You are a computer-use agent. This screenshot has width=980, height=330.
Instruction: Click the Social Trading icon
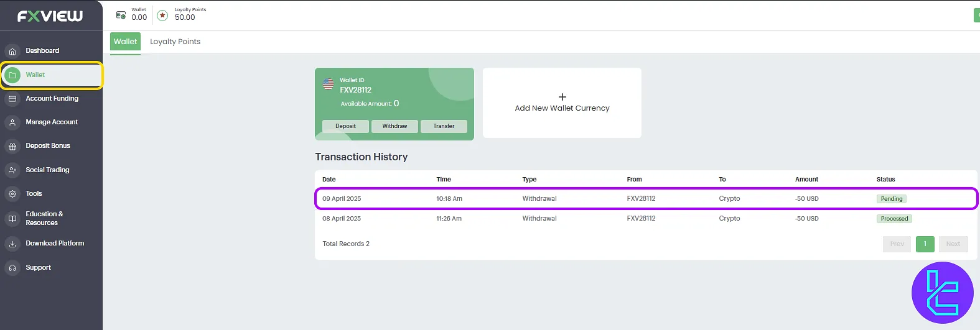tap(12, 170)
